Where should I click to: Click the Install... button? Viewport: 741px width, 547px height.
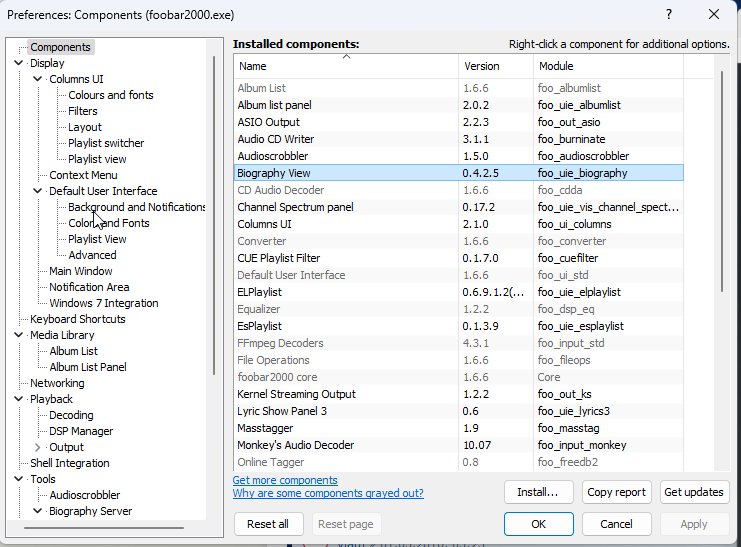538,492
